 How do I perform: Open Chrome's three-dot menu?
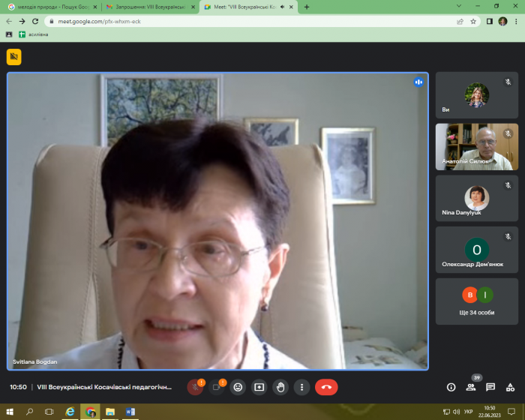click(516, 21)
